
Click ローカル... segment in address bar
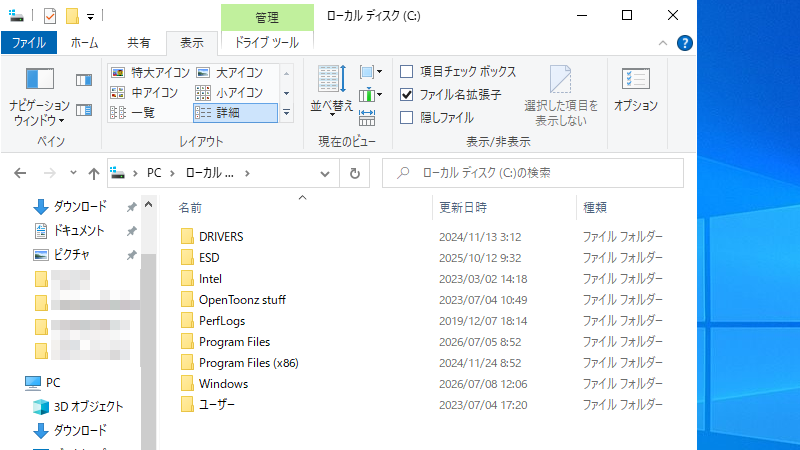coord(210,173)
